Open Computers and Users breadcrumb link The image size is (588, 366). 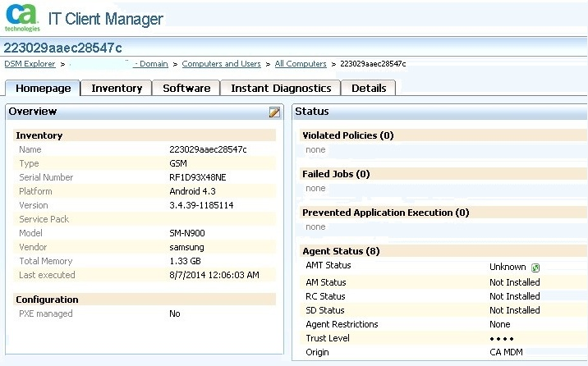[x=221, y=64]
